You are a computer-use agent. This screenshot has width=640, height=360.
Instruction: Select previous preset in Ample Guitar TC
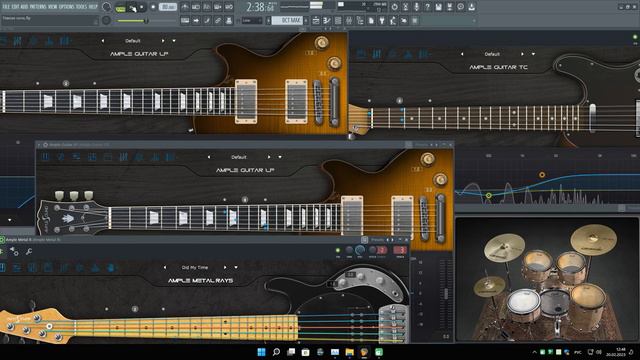(x=462, y=54)
